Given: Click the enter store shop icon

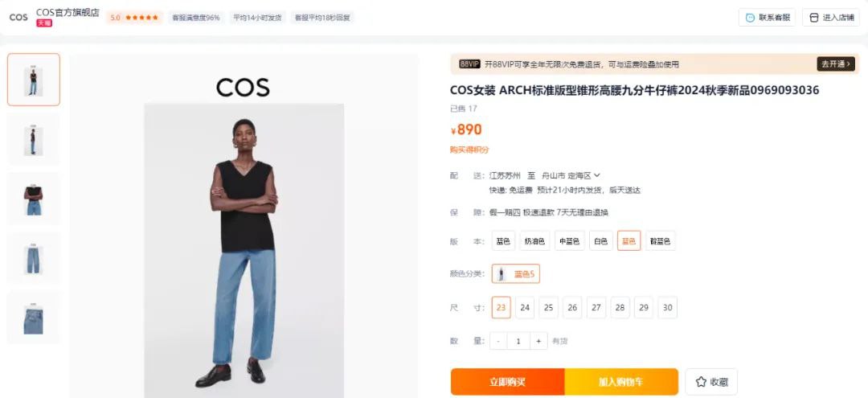Looking at the screenshot, I should (x=813, y=18).
